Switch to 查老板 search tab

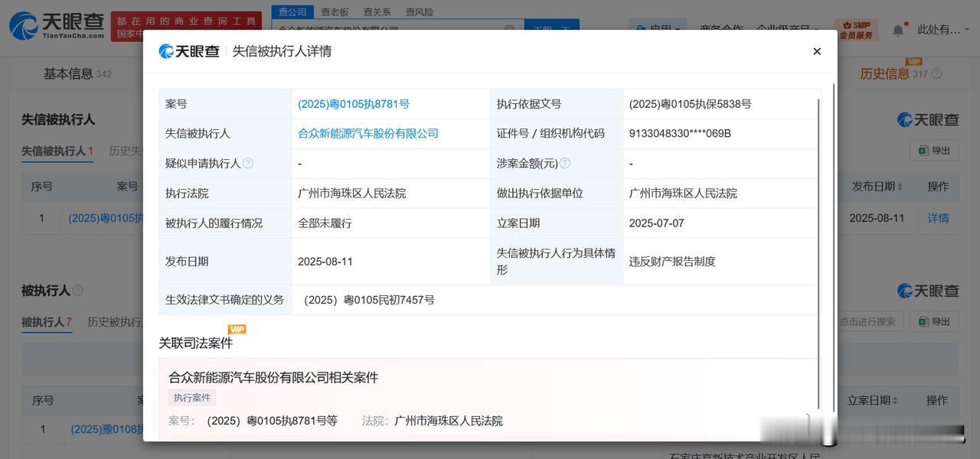point(335,11)
